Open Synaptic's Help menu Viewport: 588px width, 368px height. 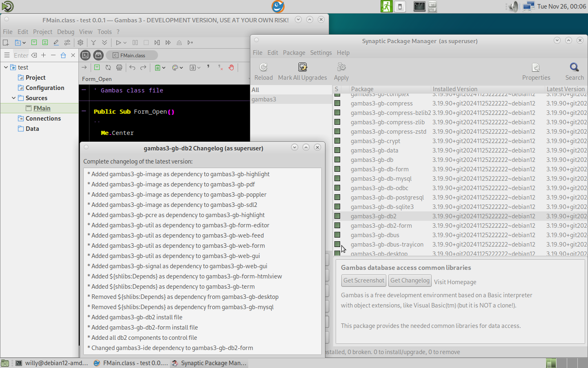click(343, 53)
